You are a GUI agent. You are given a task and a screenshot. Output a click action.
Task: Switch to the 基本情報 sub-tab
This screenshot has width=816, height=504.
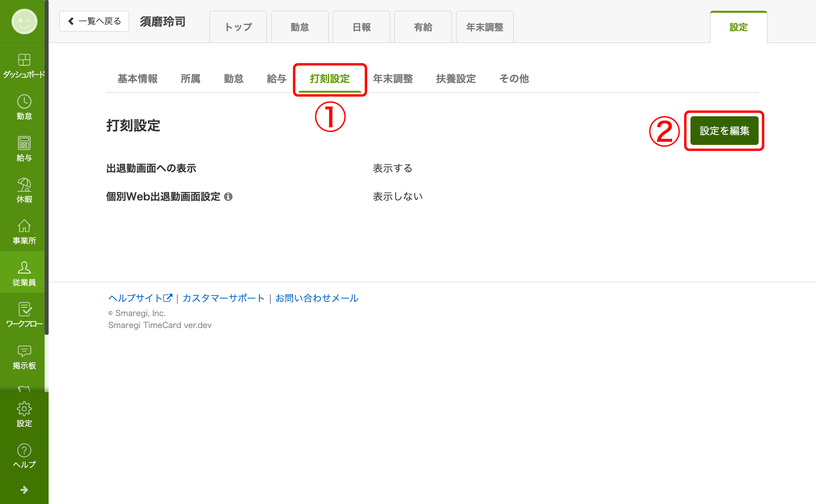tap(137, 79)
